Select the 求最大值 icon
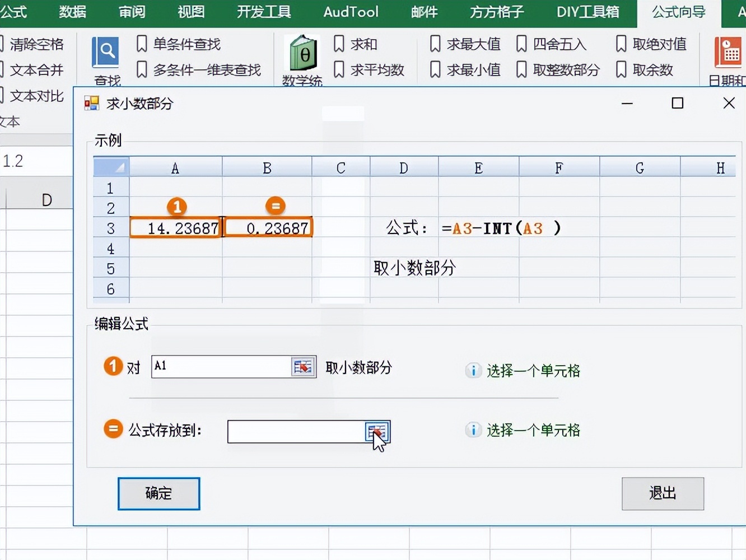The width and height of the screenshot is (746, 560). [x=435, y=44]
